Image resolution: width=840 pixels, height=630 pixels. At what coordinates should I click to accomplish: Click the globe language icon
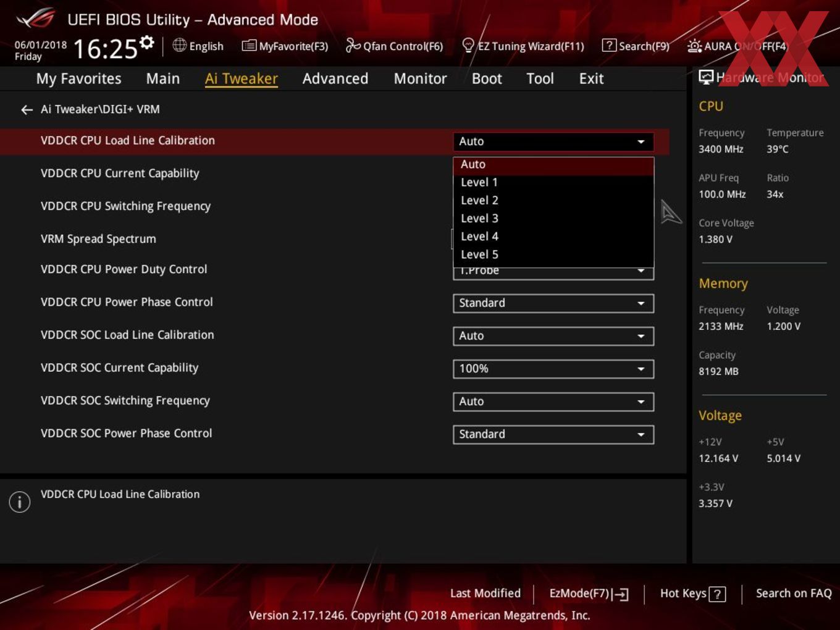click(179, 45)
